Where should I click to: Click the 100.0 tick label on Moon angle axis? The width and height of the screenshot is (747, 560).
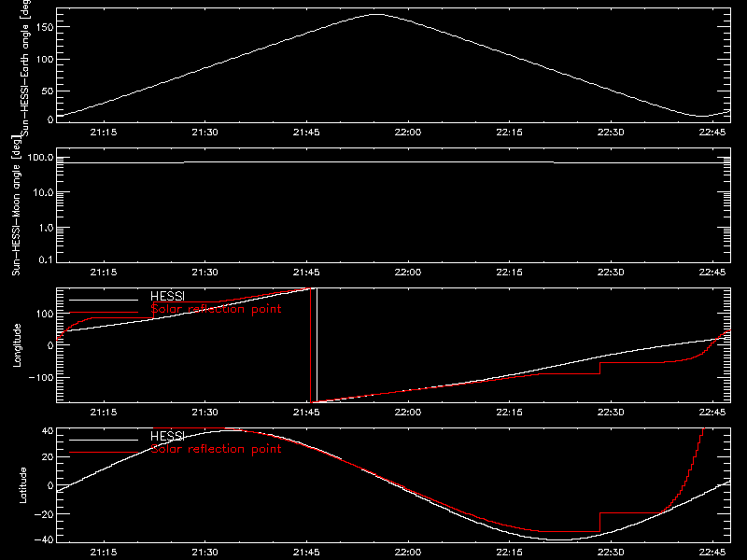[x=40, y=157]
